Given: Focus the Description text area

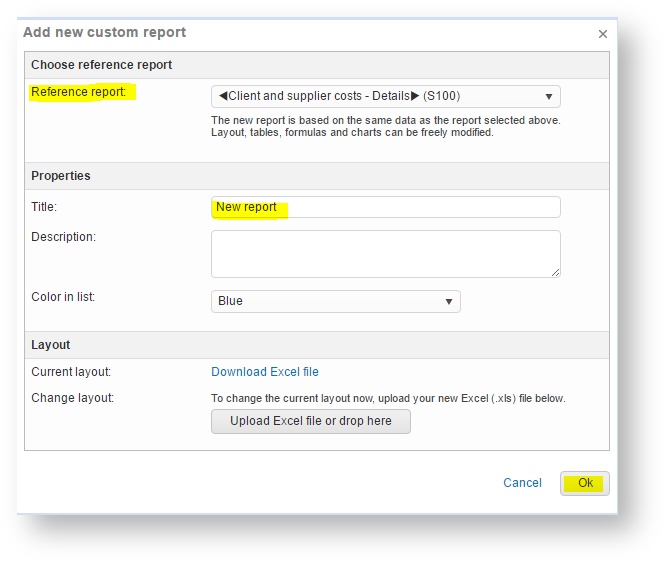Looking at the screenshot, I should click(386, 254).
